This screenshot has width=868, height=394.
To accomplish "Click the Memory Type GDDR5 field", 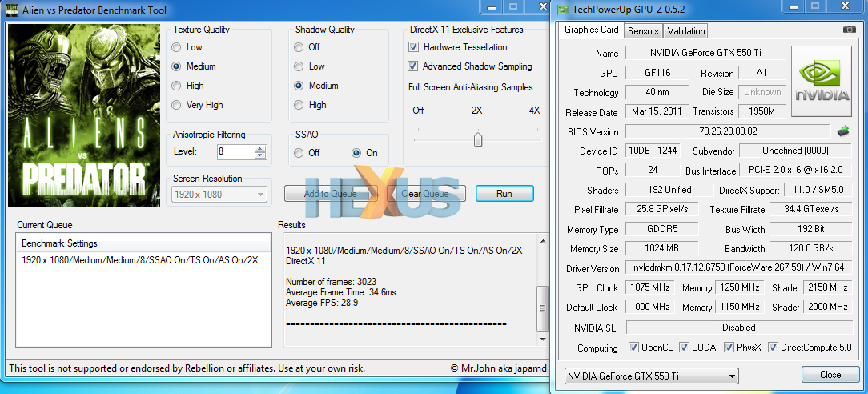I will (x=661, y=229).
